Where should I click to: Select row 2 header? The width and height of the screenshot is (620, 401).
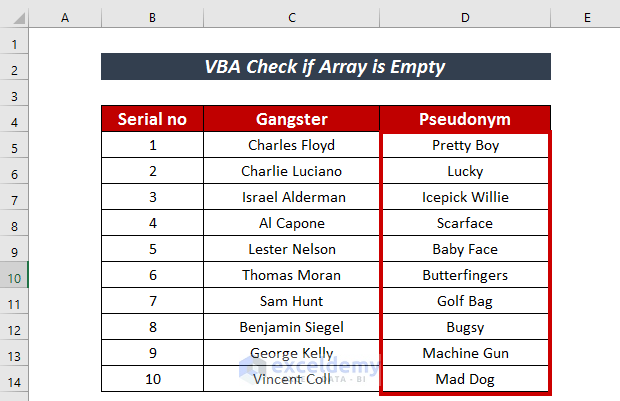(x=14, y=68)
